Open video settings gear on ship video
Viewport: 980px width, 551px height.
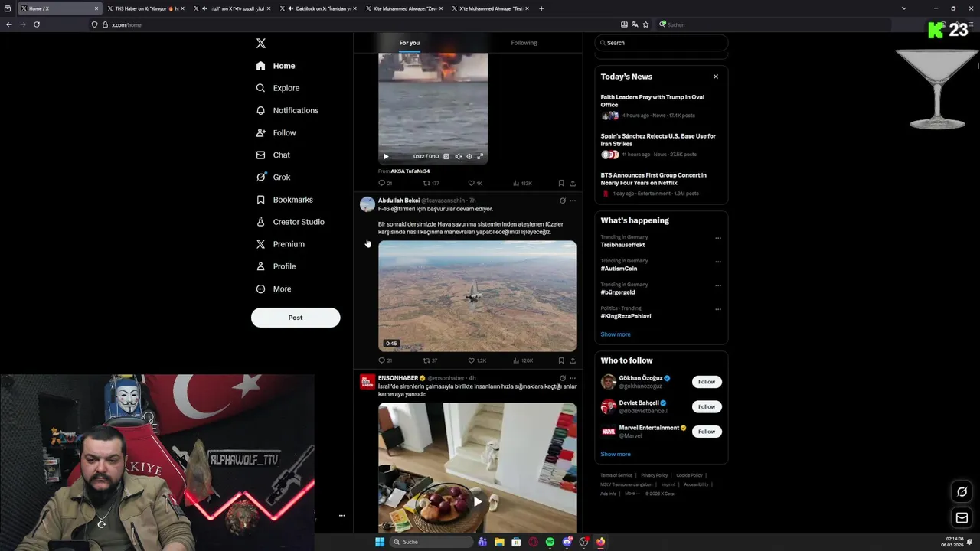click(469, 156)
